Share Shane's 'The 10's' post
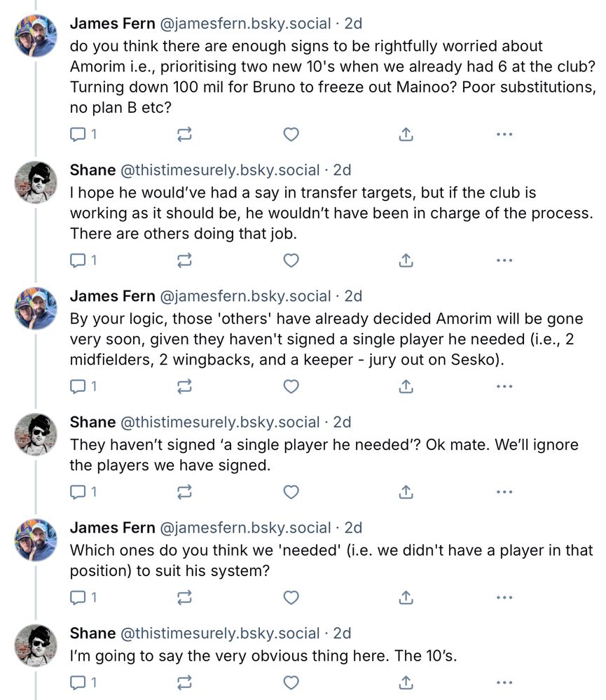The image size is (606, 700). [406, 682]
